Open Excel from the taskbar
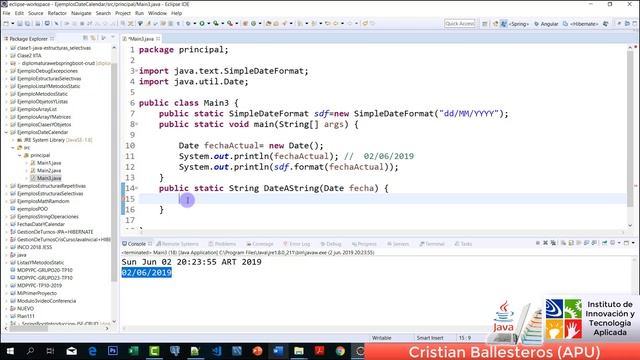640x360 pixels. pos(133,351)
